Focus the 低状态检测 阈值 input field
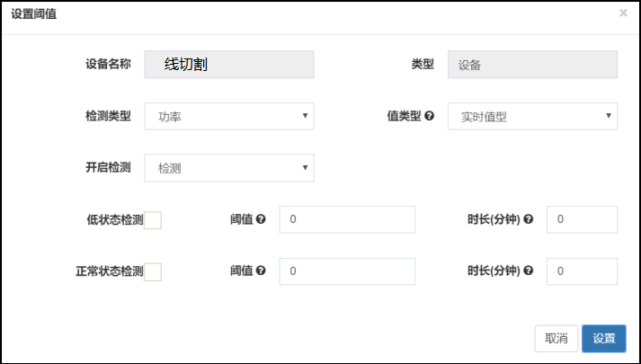641x364 pixels. 347,220
